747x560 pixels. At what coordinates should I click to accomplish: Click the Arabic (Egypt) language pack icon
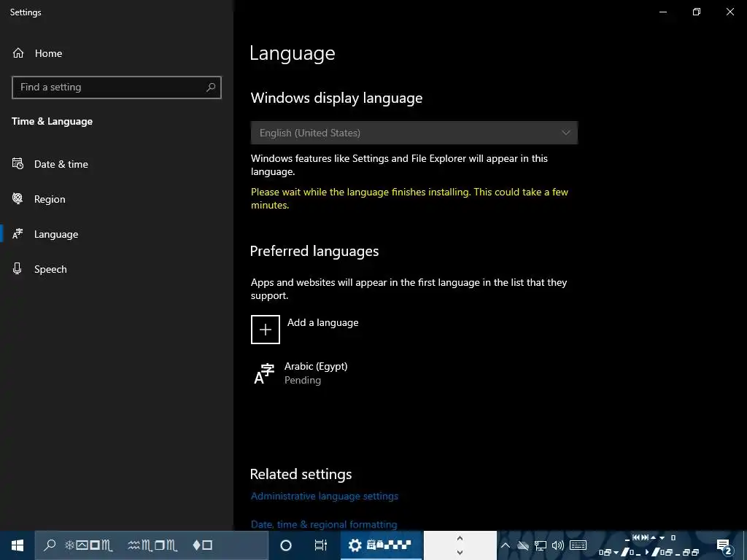pos(264,374)
